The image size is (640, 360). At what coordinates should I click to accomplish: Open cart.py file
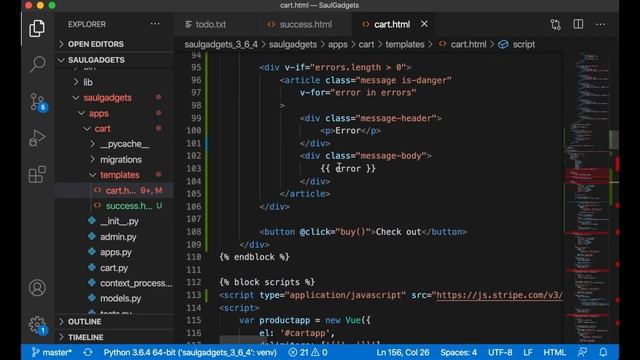pos(114,268)
